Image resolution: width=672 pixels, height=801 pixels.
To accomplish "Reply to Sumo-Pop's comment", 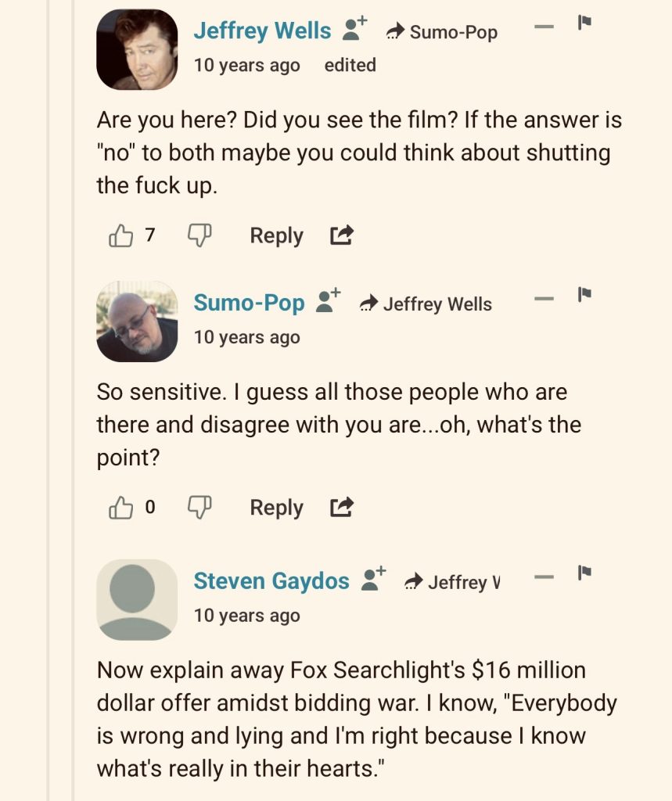I will (x=276, y=508).
